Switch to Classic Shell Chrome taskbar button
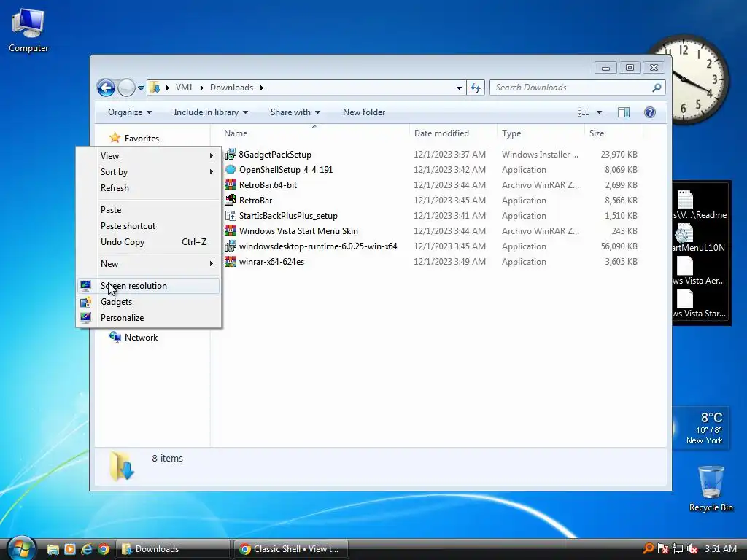Screen dimensions: 747x560 pos(290,549)
